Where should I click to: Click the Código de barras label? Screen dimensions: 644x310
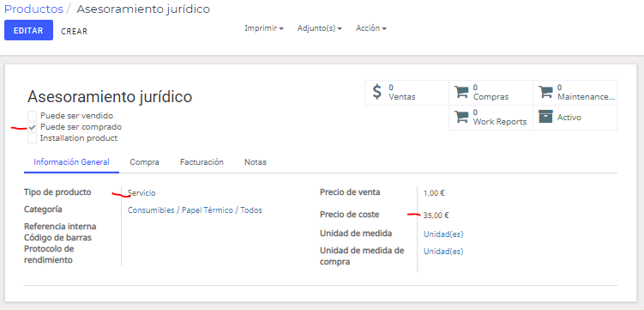tap(57, 238)
